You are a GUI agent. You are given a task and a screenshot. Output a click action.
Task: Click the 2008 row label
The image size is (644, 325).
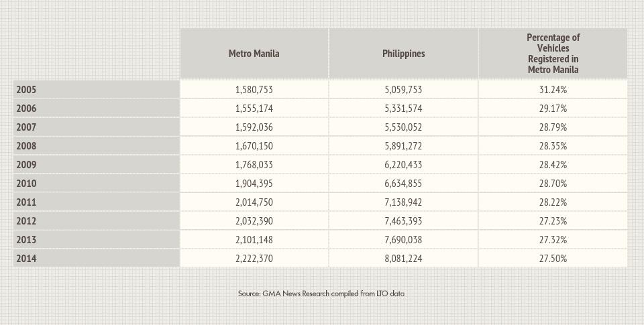click(x=27, y=146)
